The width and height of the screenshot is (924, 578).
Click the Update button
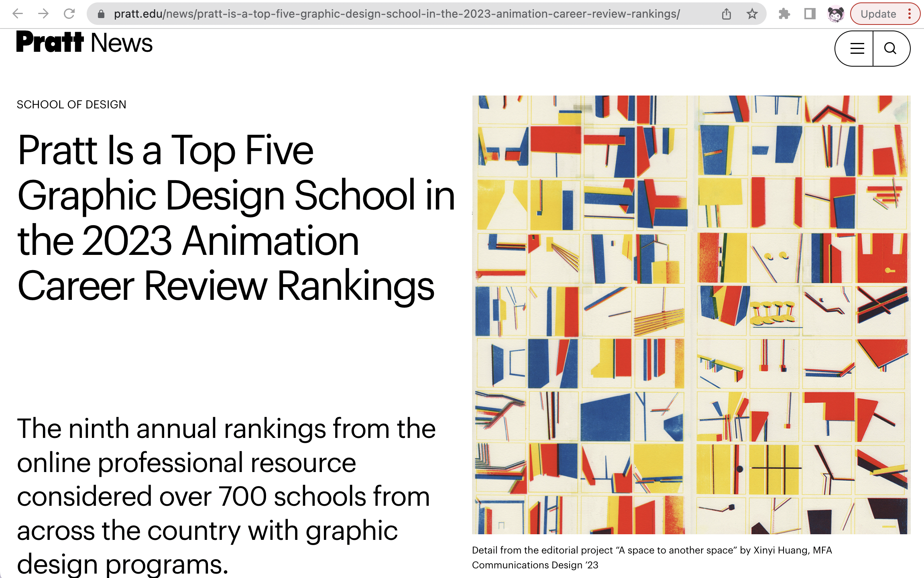[x=878, y=14]
